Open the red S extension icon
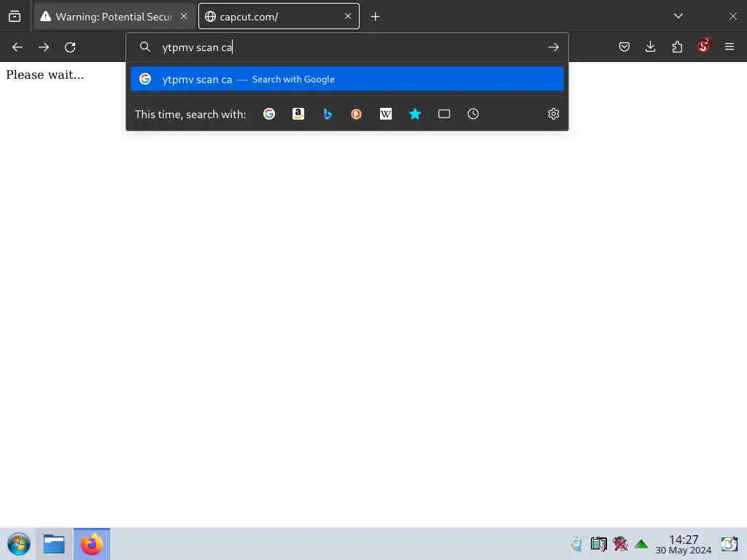747x560 pixels. point(703,46)
